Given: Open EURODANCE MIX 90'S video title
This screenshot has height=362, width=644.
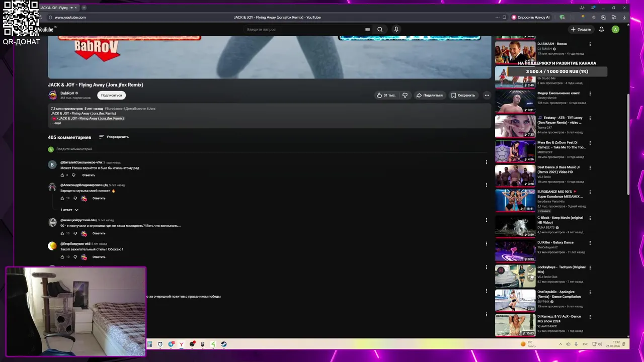Looking at the screenshot, I should click(560, 194).
